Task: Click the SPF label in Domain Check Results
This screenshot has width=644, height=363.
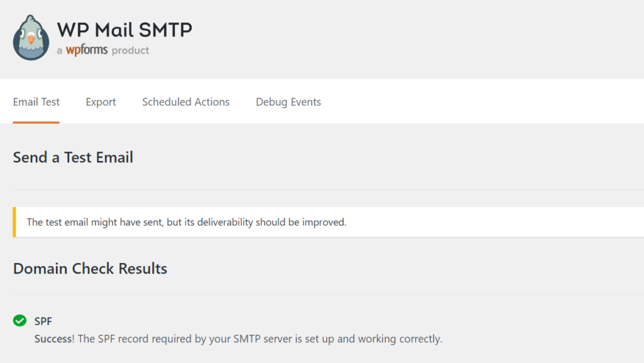Action: coord(42,321)
